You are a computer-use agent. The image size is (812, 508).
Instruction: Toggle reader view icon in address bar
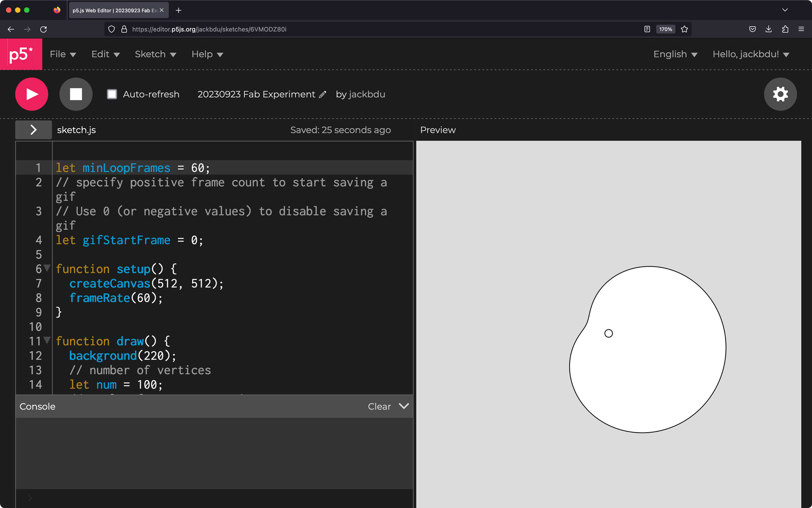point(647,29)
